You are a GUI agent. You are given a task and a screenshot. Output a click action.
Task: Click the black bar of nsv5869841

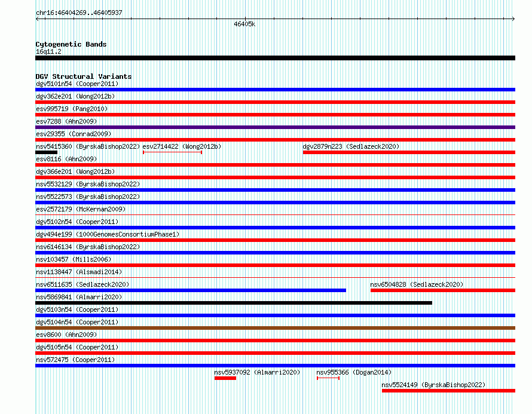(x=234, y=303)
